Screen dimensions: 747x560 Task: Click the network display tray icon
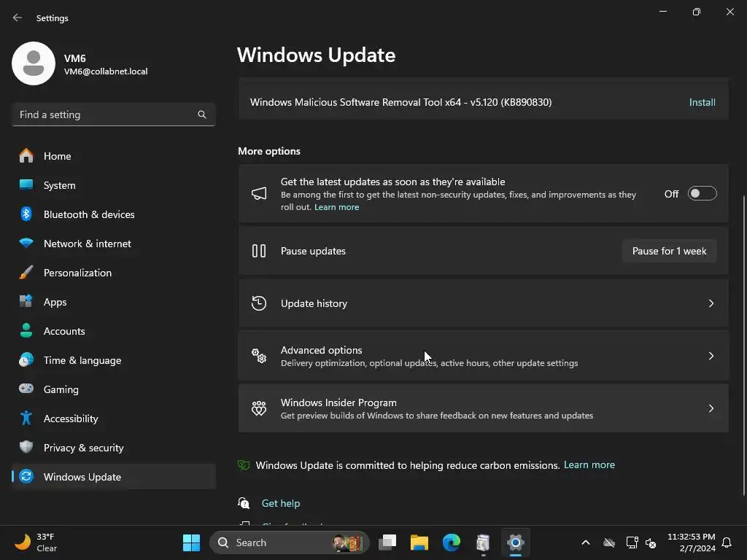point(632,542)
